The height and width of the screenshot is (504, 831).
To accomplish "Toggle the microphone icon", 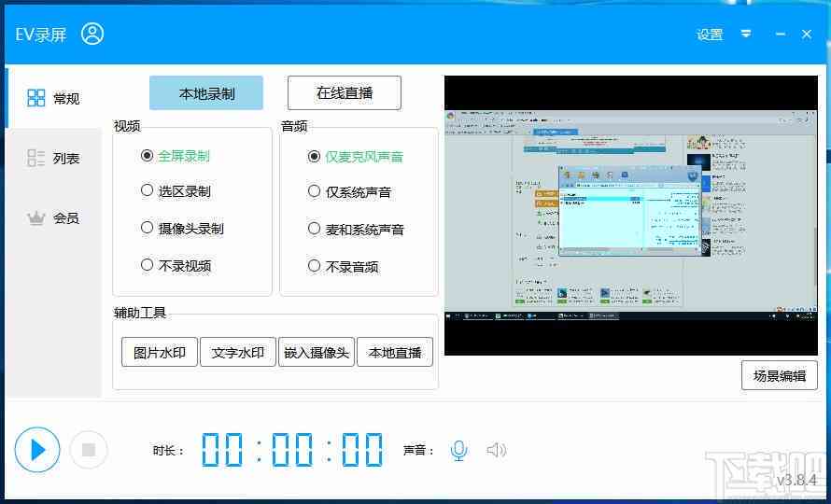I will click(458, 451).
